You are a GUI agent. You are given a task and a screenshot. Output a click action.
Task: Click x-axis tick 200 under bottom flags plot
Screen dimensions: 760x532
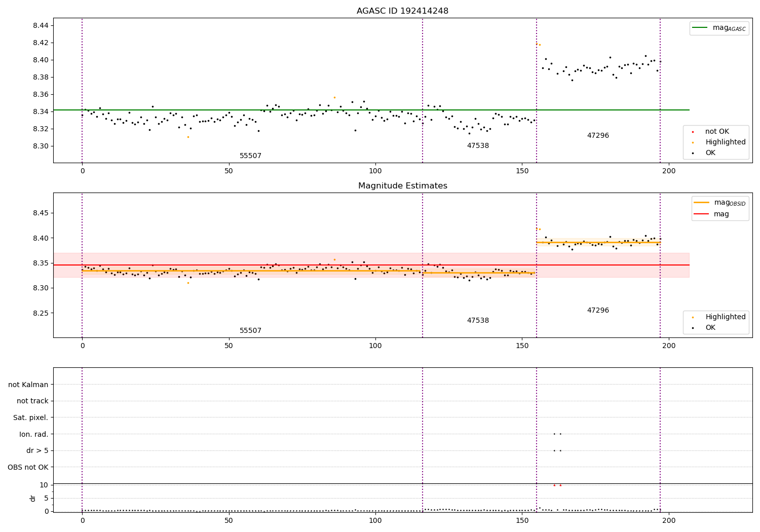coord(669,520)
